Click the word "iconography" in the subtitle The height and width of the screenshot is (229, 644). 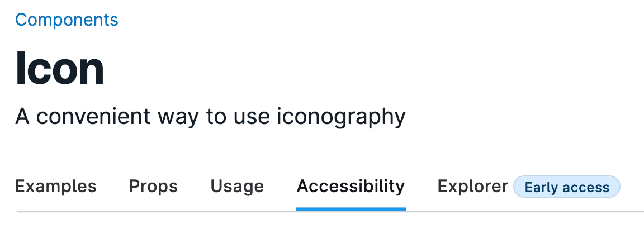click(x=342, y=117)
